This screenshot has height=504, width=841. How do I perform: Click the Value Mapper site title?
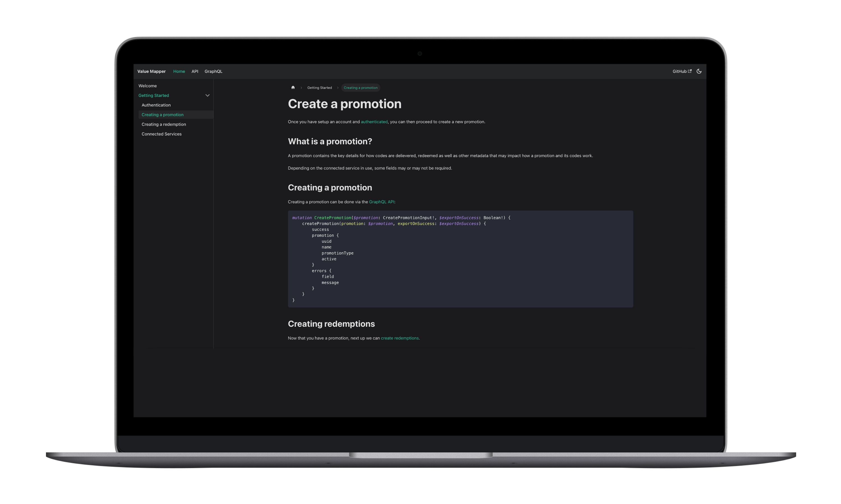click(x=152, y=71)
